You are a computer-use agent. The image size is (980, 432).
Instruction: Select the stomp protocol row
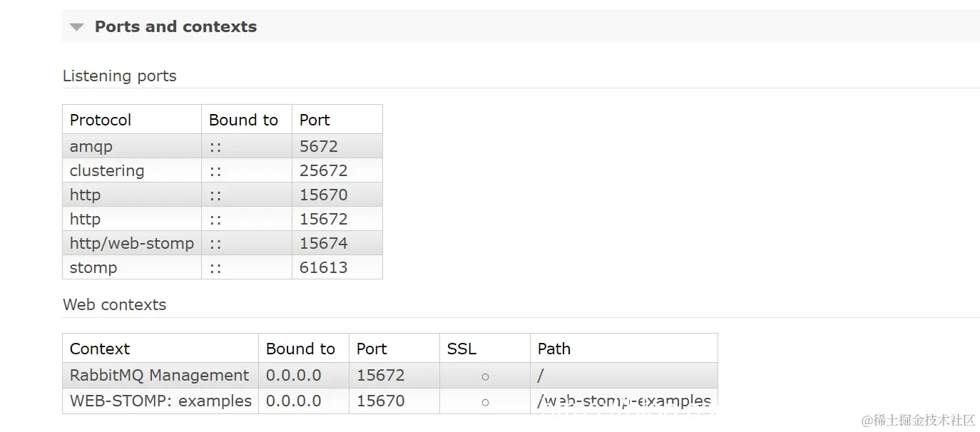pyautogui.click(x=223, y=267)
